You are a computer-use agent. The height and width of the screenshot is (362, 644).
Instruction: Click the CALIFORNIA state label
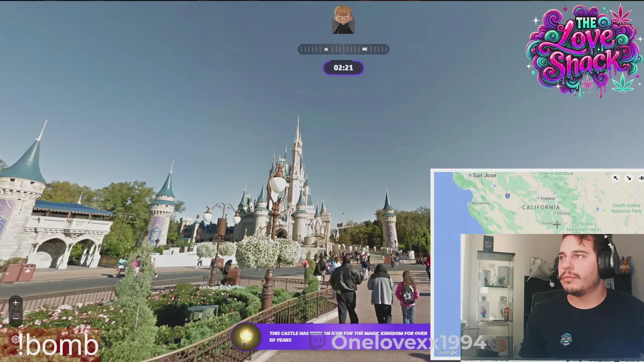coord(541,207)
